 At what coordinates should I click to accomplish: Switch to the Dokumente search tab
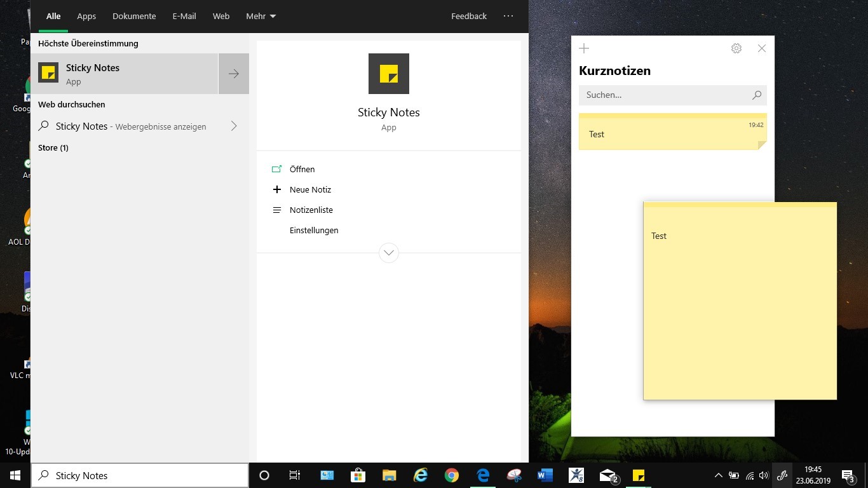pyautogui.click(x=134, y=16)
